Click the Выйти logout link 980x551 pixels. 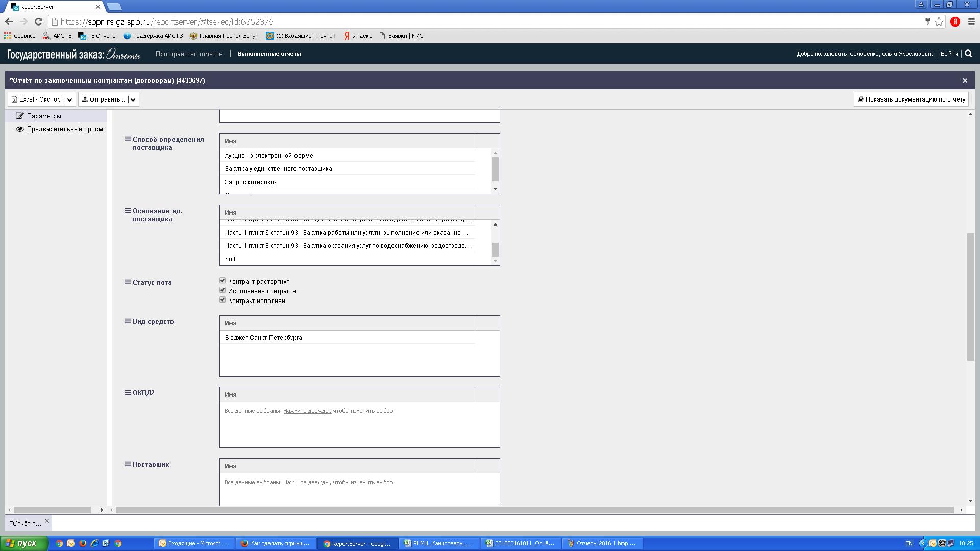949,54
